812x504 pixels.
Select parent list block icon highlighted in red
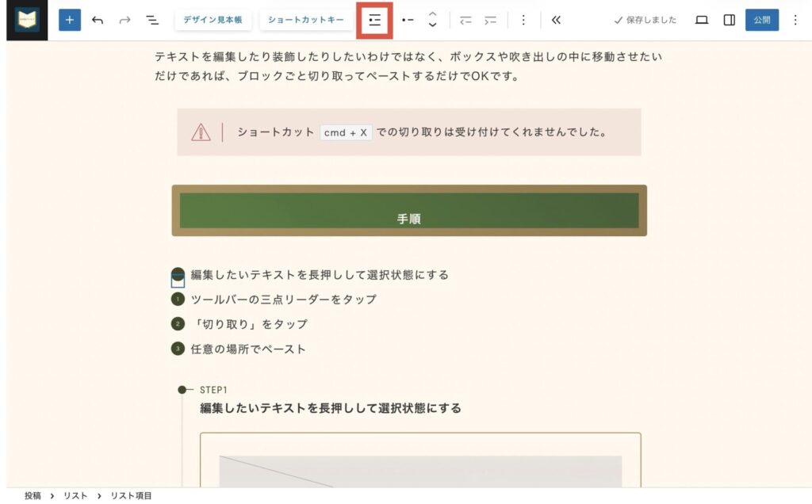pos(374,21)
